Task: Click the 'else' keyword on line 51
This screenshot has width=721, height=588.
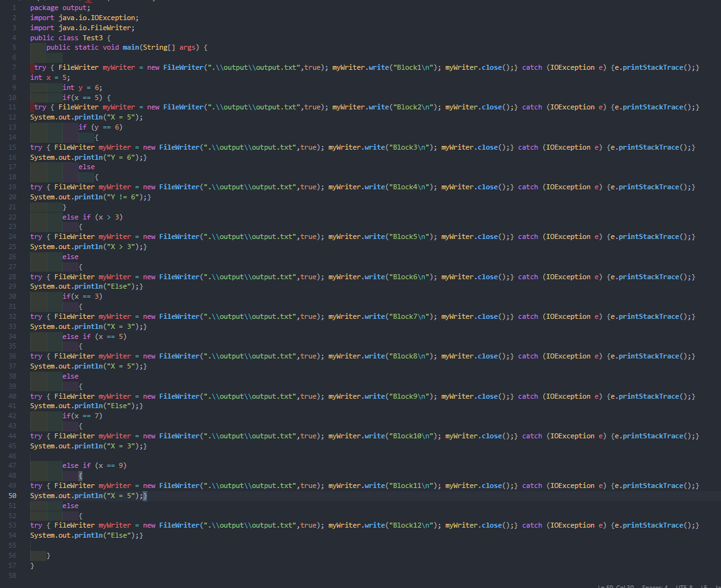Action: (x=70, y=506)
